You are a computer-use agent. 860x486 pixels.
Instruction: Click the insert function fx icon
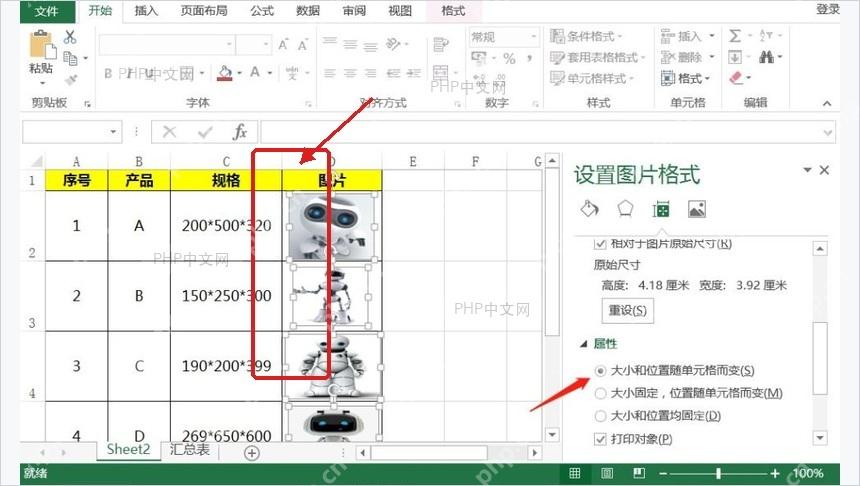[x=240, y=132]
